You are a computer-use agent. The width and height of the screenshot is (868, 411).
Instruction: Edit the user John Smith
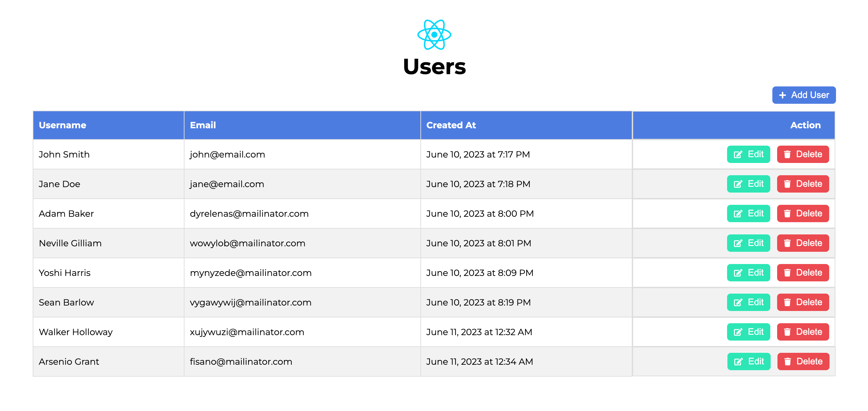pyautogui.click(x=748, y=154)
